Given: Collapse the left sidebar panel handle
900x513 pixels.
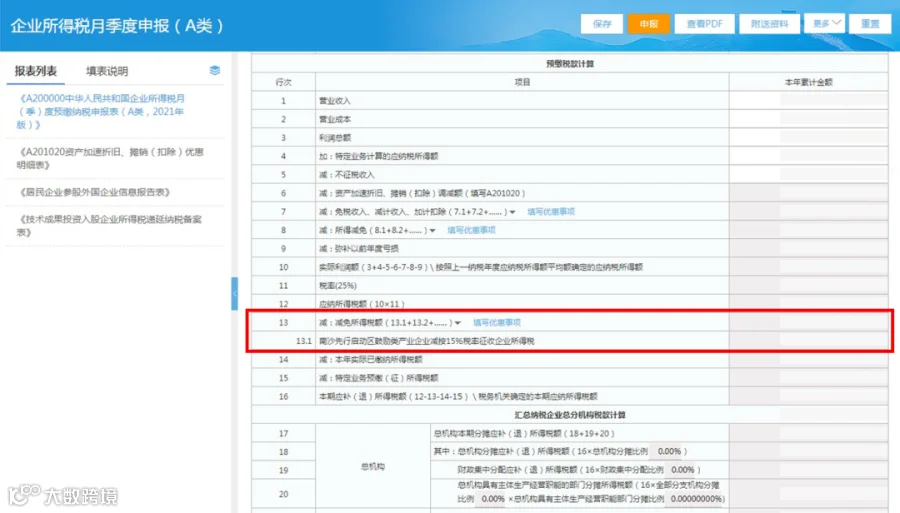Looking at the screenshot, I should (235, 294).
